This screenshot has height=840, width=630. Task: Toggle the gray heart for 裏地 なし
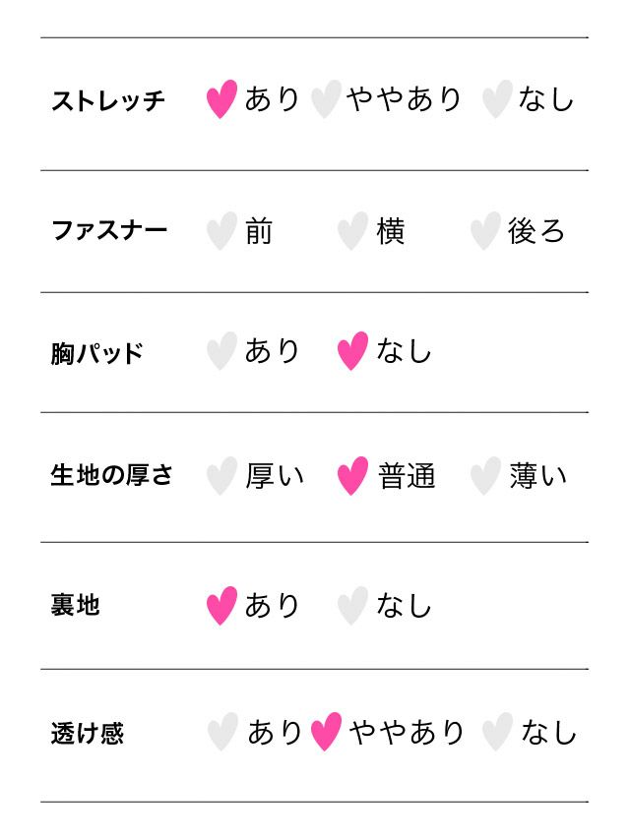coord(352,606)
